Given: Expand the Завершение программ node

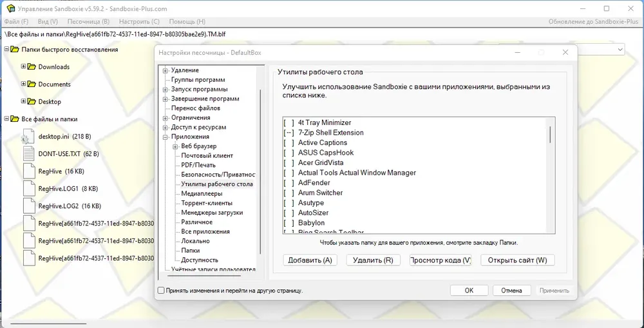Looking at the screenshot, I should (166, 99).
